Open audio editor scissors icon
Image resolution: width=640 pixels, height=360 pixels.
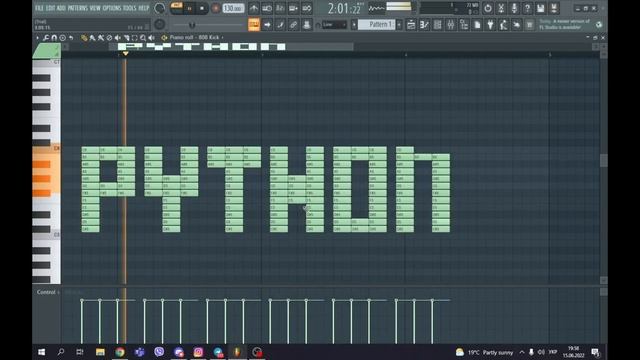pyautogui.click(x=501, y=8)
